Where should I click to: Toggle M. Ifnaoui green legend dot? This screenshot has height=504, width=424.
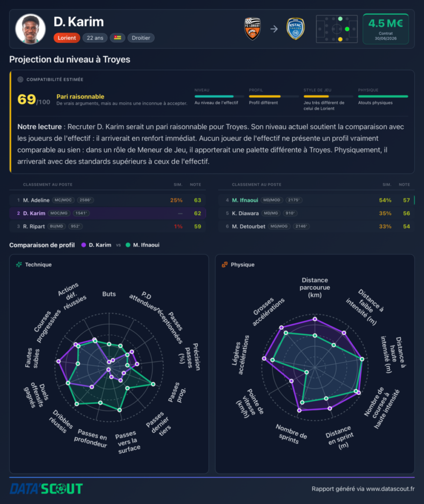128,245
